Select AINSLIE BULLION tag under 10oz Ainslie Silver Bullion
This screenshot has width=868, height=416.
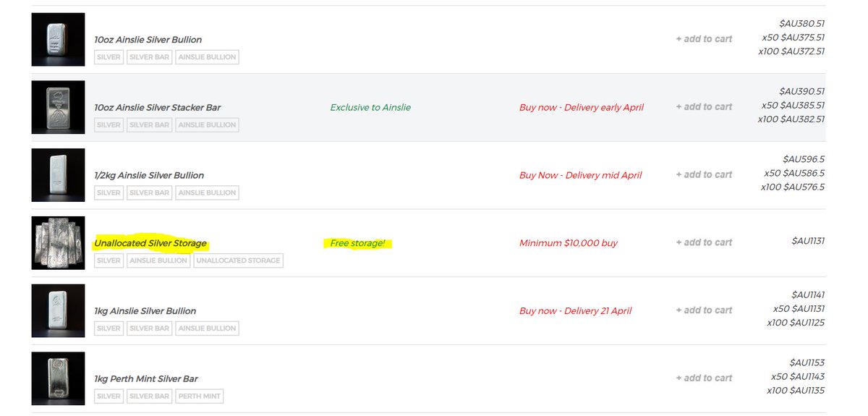(207, 57)
